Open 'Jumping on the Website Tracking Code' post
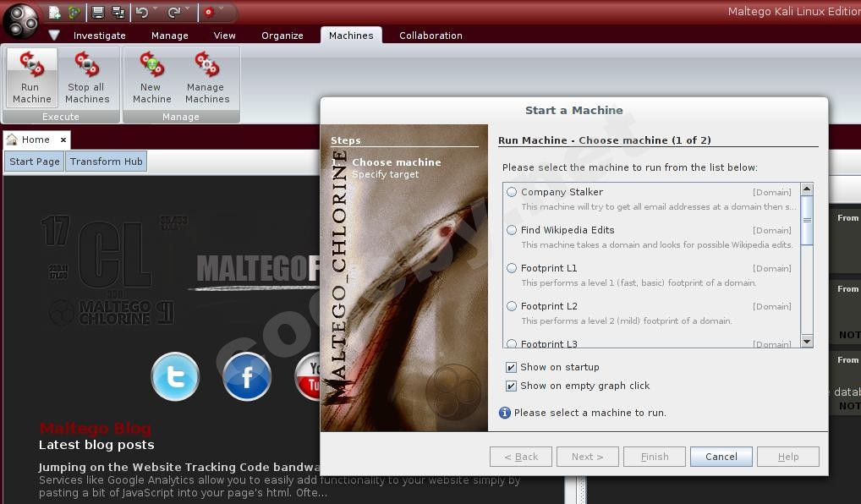 point(179,468)
